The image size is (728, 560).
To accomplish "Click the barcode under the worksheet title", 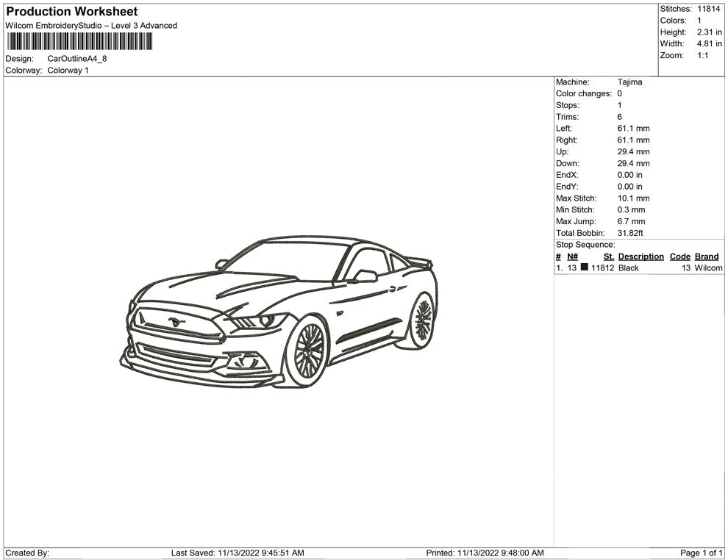I will tap(79, 41).
